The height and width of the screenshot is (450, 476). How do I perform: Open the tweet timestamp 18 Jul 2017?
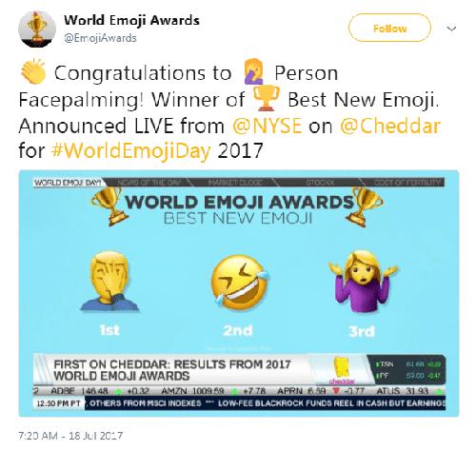click(x=70, y=436)
